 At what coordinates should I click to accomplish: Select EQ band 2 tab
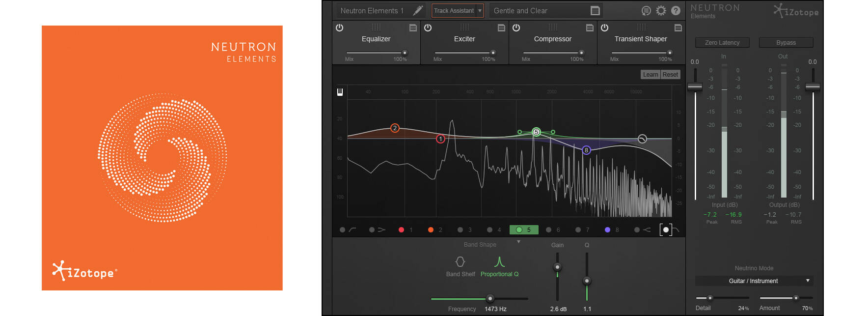[x=435, y=230]
